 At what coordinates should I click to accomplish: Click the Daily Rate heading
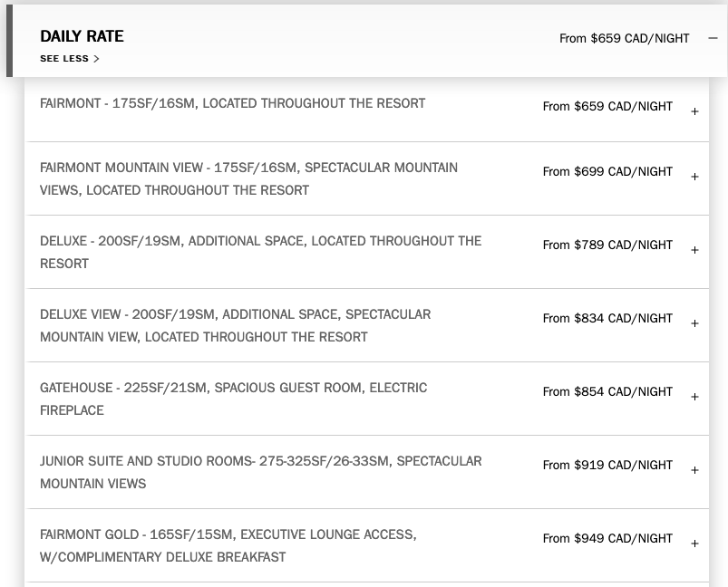click(x=82, y=36)
